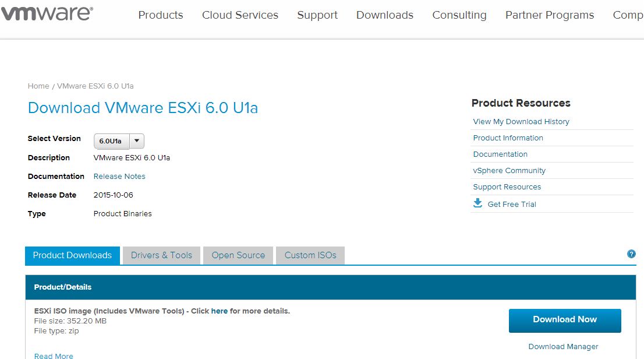
Task: Open the Support menu
Action: point(317,15)
